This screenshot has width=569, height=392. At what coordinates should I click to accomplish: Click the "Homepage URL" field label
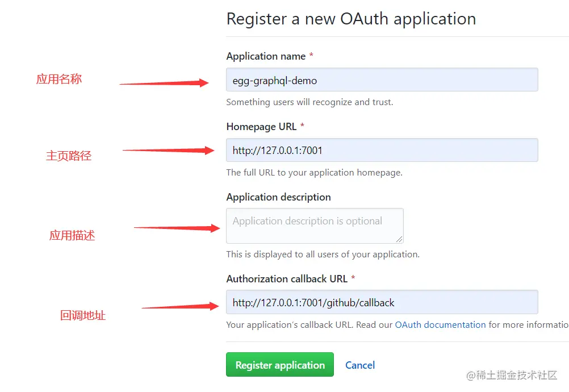(x=261, y=127)
